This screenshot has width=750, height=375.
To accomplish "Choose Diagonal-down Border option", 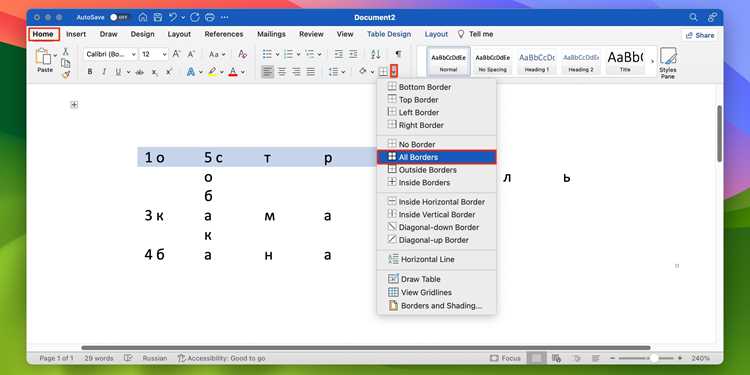I will click(436, 227).
